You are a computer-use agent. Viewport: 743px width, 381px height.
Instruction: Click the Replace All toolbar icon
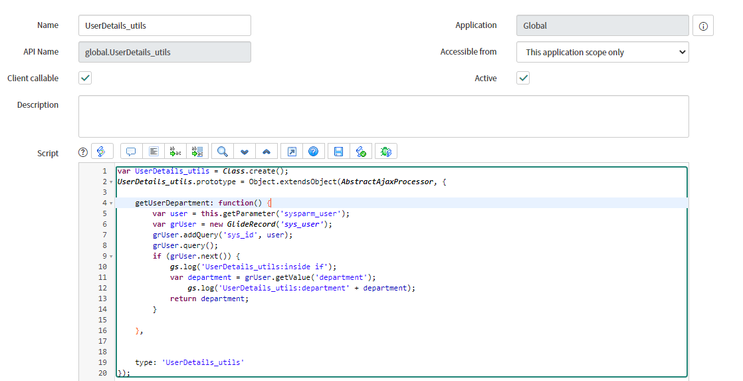(x=197, y=152)
